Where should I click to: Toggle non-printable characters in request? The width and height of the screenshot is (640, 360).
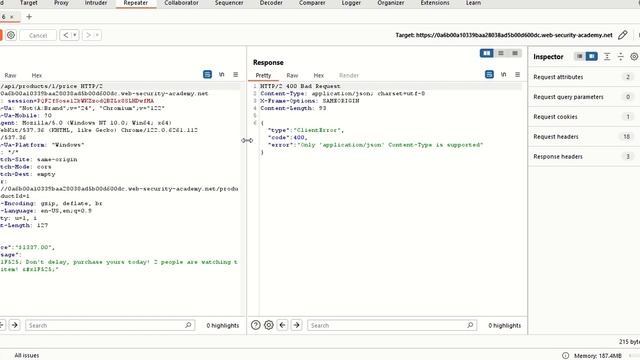pos(222,74)
